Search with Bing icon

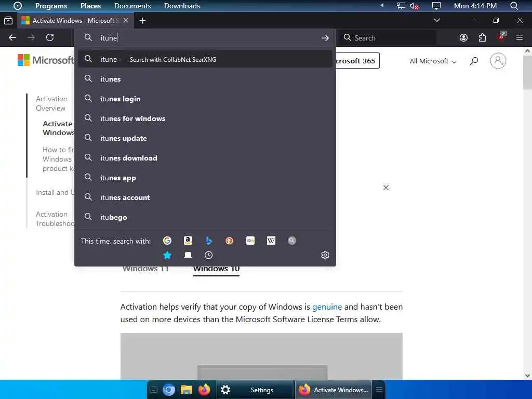pos(209,241)
